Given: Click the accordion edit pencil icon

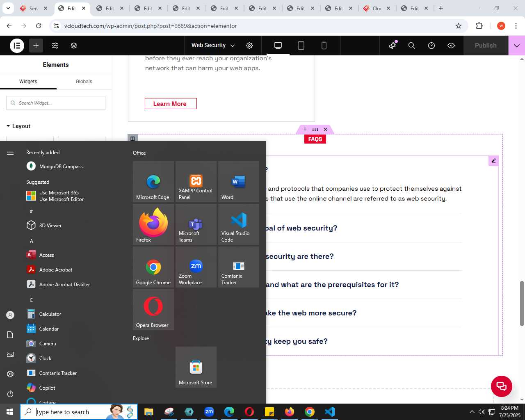Looking at the screenshot, I should 493,161.
